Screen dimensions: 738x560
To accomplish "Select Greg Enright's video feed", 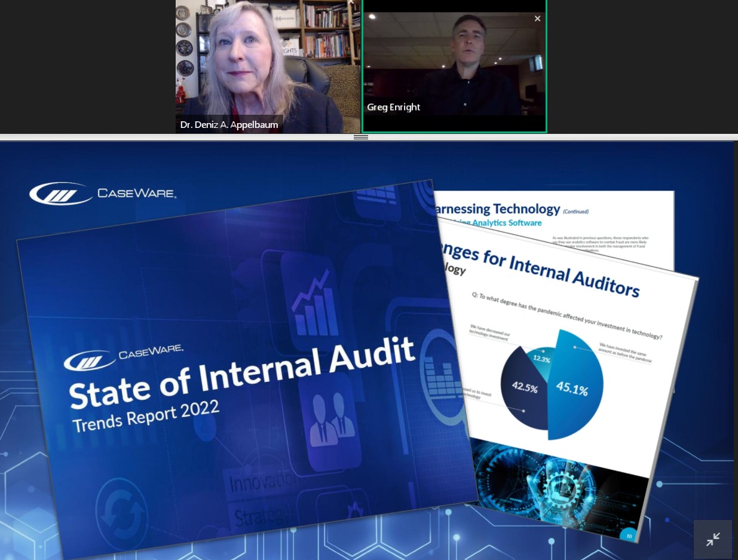I will click(454, 66).
